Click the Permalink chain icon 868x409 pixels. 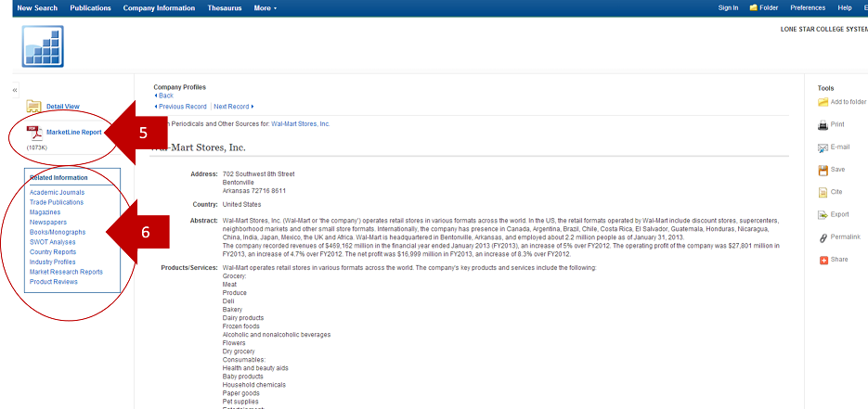tap(823, 237)
